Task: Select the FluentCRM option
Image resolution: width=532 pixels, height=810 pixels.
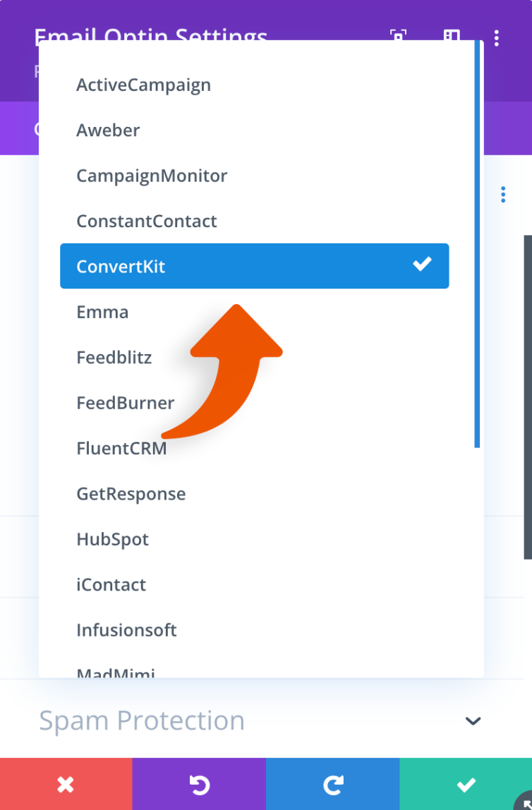Action: 121,447
